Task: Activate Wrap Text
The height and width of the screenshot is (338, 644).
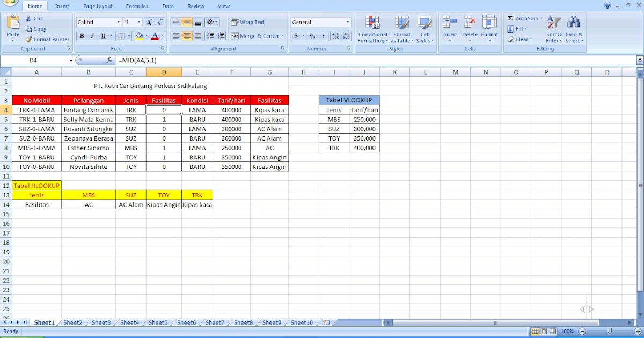Action: coord(247,22)
